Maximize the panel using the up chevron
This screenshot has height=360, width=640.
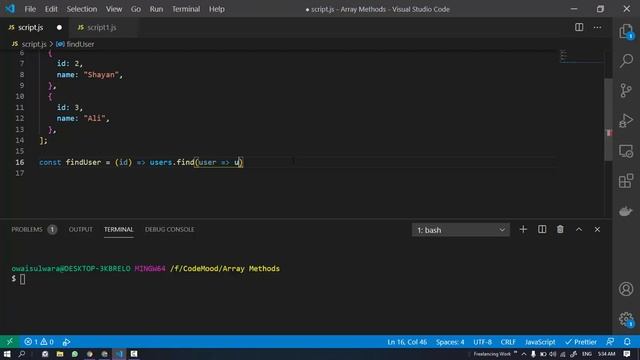(x=579, y=229)
